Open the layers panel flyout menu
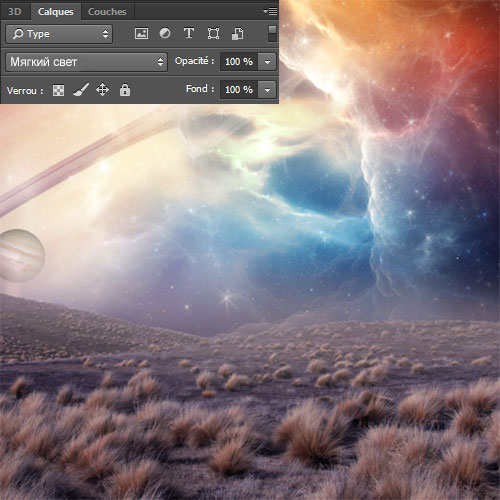The width and height of the screenshot is (500, 500). point(270,12)
